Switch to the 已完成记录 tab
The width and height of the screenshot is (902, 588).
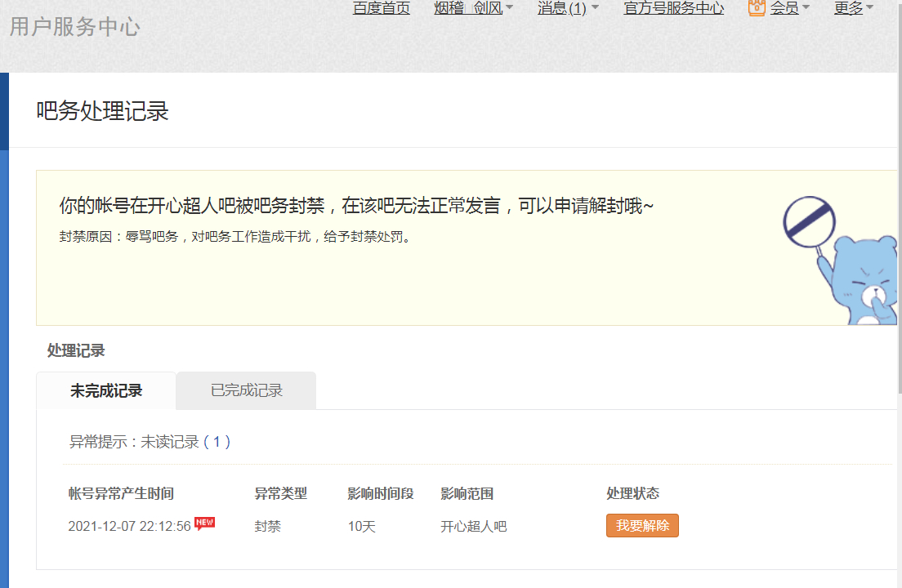tap(246, 391)
